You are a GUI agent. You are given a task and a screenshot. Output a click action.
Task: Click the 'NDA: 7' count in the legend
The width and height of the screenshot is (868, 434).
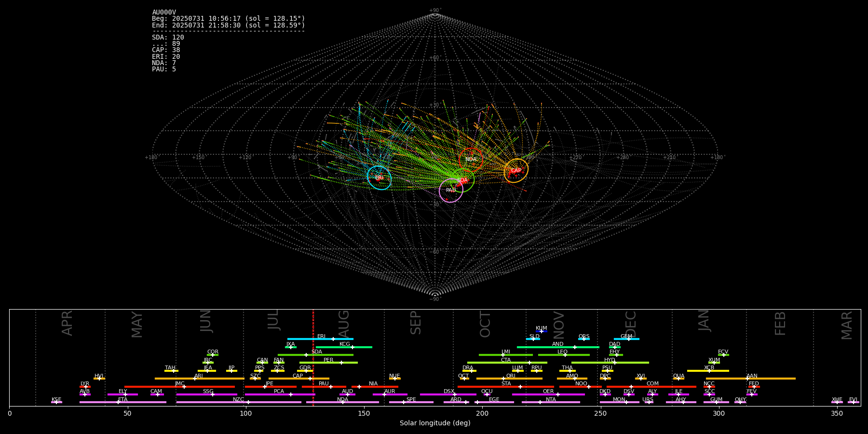[x=164, y=63]
